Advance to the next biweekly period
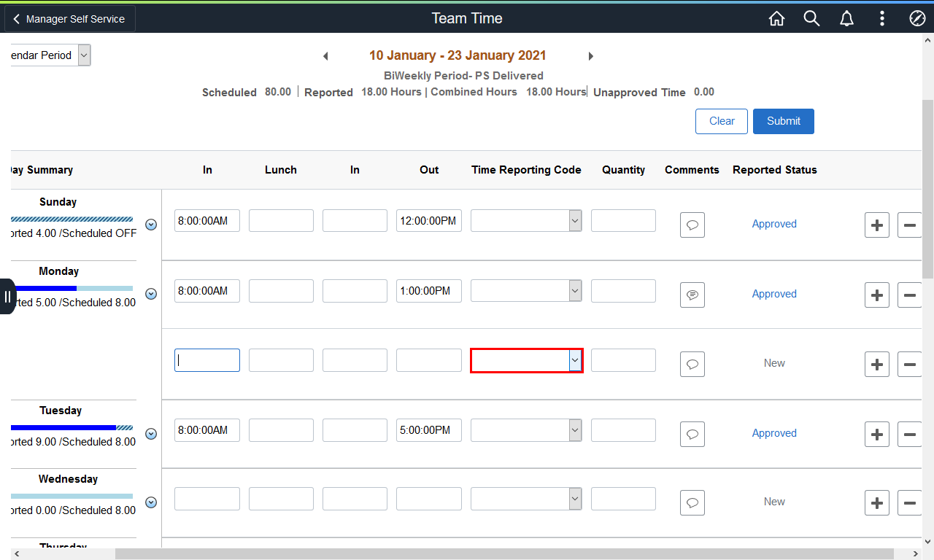Viewport: 934px width, 560px height. click(591, 56)
